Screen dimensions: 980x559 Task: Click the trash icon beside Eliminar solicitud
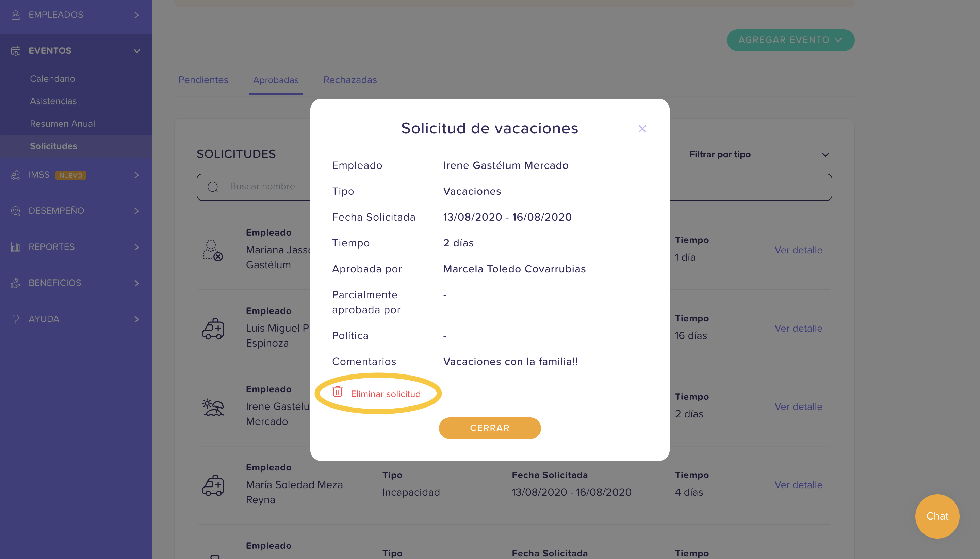pyautogui.click(x=337, y=392)
